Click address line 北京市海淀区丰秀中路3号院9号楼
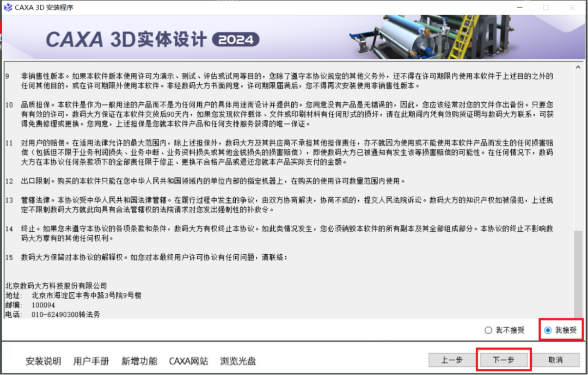This screenshot has width=588, height=375. click(87, 296)
